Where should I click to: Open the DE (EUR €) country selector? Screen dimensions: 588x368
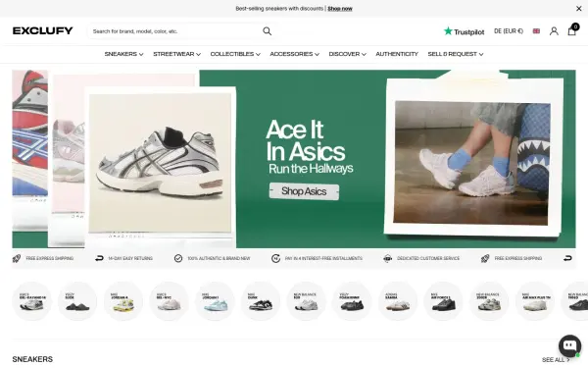pos(509,31)
